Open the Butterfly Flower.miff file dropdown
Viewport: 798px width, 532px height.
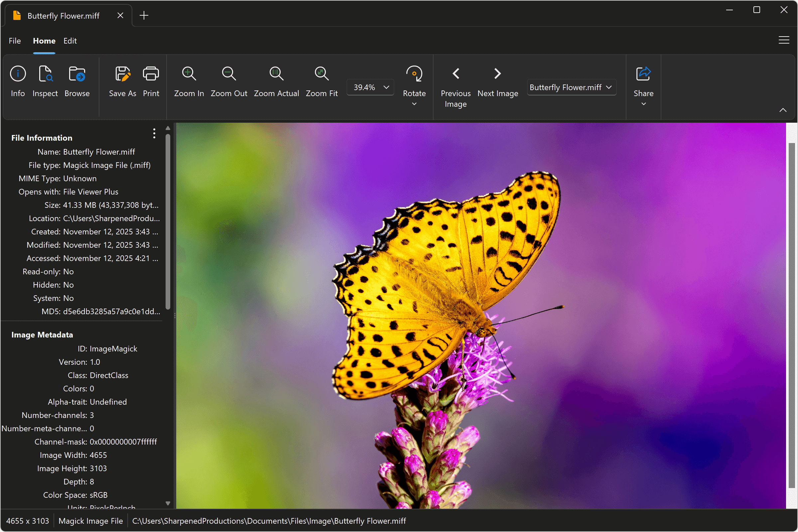609,87
